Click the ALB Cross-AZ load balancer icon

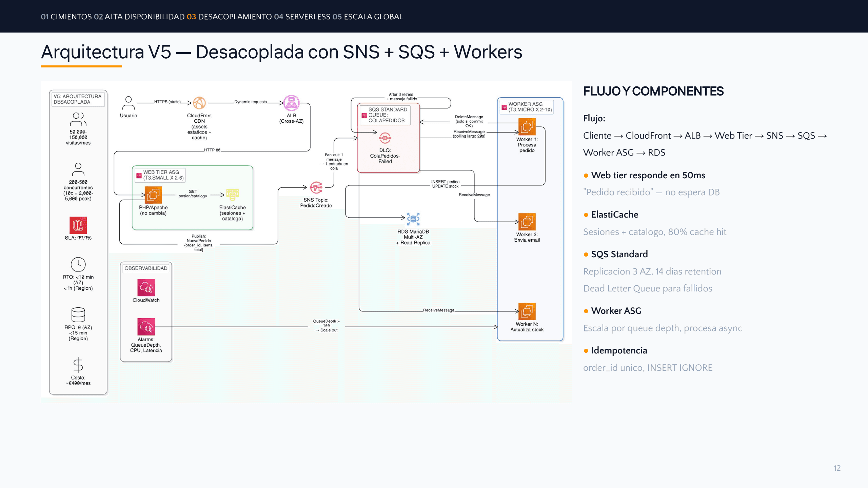pos(291,103)
